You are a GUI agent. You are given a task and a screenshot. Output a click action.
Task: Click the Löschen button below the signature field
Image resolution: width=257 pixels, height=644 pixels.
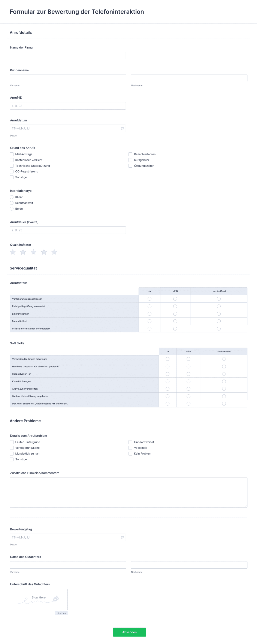[61, 613]
